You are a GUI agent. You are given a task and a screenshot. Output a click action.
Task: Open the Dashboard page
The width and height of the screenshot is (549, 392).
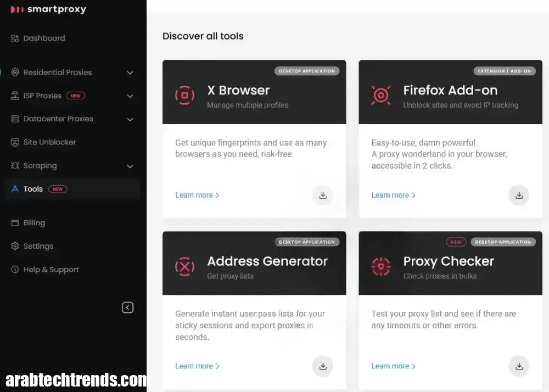point(44,38)
